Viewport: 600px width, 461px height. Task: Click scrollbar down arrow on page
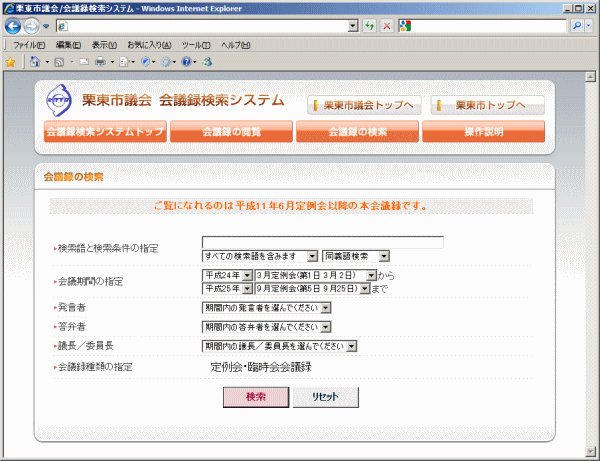tap(590, 451)
